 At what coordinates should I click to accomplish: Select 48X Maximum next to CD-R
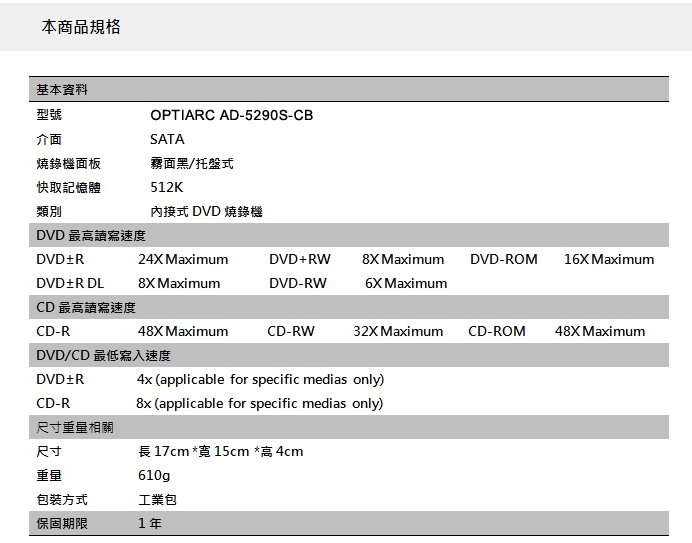click(x=183, y=331)
